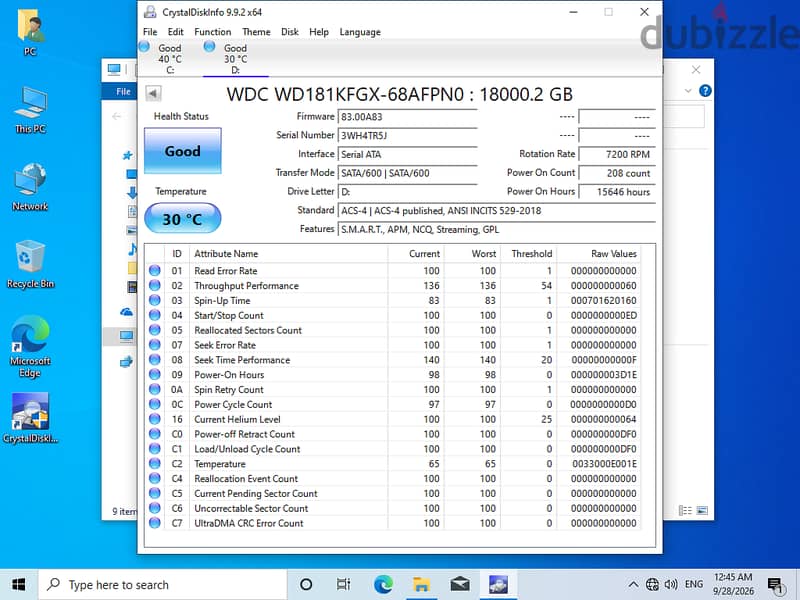This screenshot has width=800, height=600.
Task: Click the status circle for Throughput Performance
Action: (x=155, y=285)
